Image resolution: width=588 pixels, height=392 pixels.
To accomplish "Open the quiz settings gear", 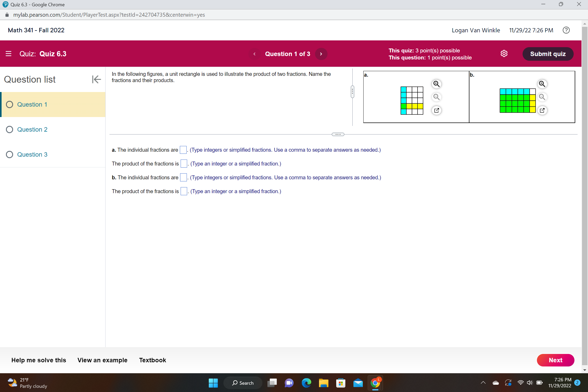I will point(504,53).
